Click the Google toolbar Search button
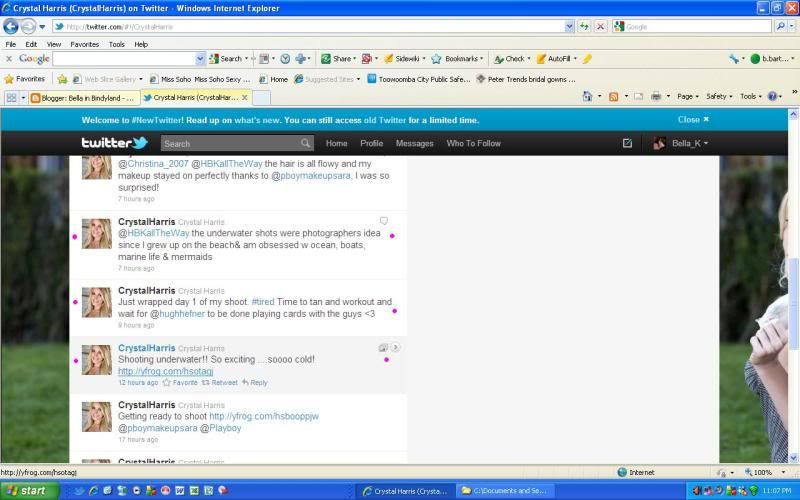Screen dimensions: 800x500 click(x=226, y=59)
